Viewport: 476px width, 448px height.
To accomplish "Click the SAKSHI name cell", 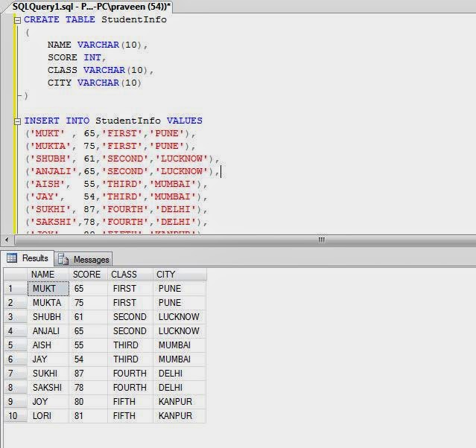I will click(x=48, y=388).
